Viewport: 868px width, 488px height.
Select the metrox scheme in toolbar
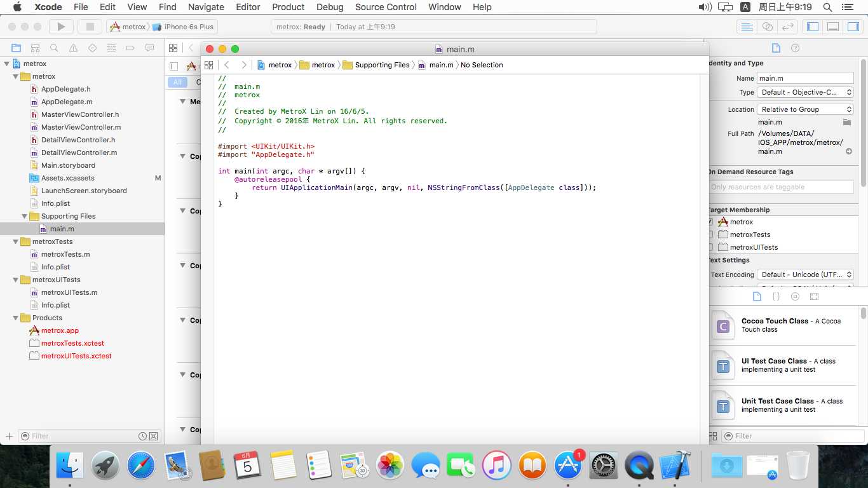(x=128, y=27)
